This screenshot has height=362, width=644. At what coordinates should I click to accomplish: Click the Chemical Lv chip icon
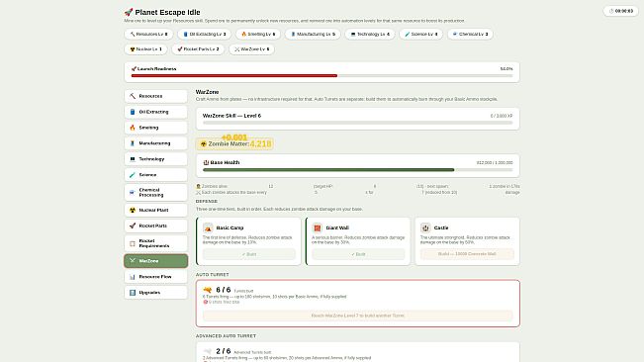pyautogui.click(x=455, y=34)
